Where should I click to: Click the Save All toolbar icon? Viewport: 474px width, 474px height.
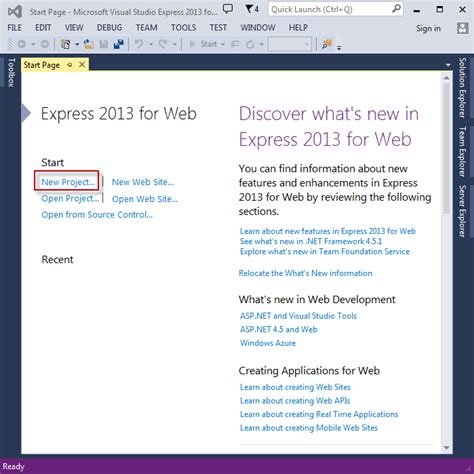pyautogui.click(x=118, y=44)
